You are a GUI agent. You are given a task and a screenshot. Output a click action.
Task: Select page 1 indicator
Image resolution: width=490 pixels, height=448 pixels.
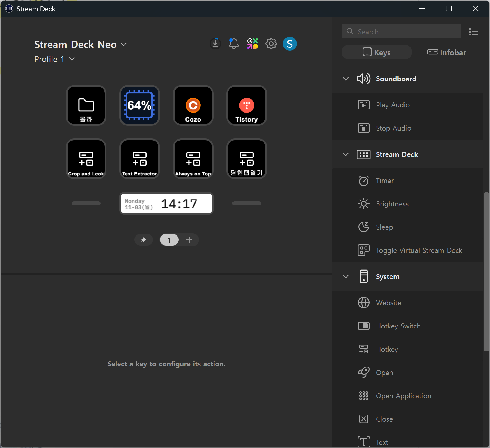click(169, 240)
